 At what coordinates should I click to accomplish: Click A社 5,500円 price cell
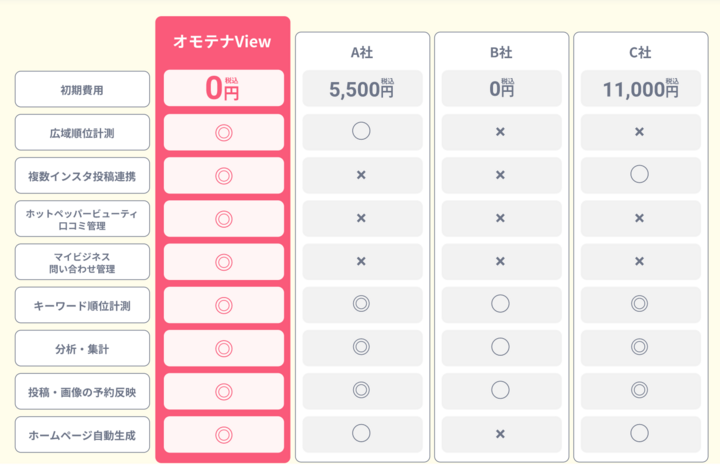(361, 89)
